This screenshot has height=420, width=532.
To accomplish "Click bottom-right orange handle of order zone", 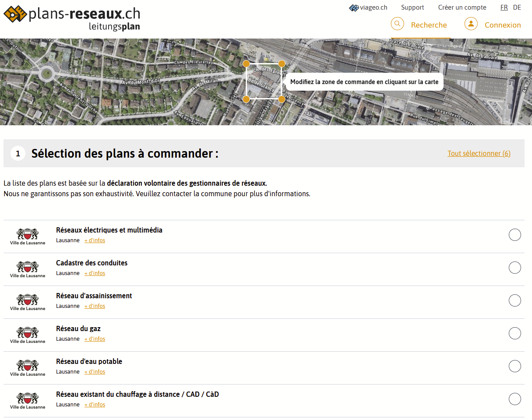I will point(282,99).
